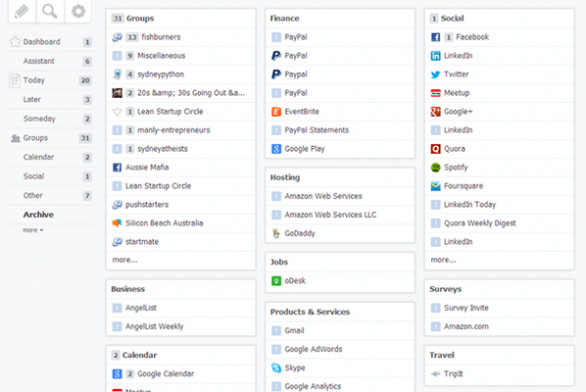Viewport: 586px width, 392px height.
Task: Click the Meetup icon in Social
Action: pos(435,93)
